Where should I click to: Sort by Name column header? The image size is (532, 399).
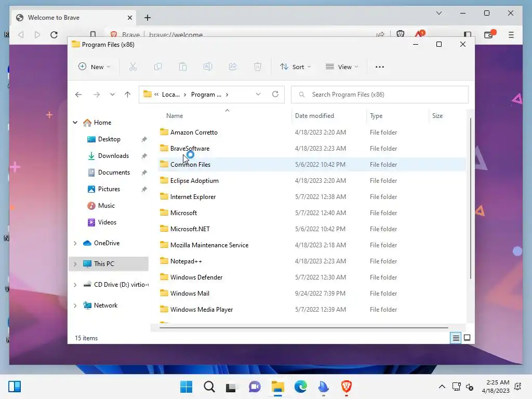click(x=175, y=116)
